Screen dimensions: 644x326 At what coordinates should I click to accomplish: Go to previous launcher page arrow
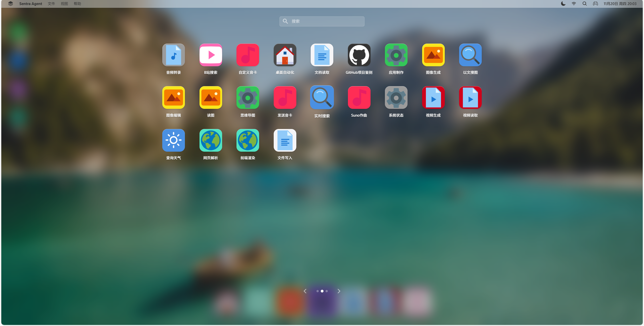(x=305, y=291)
